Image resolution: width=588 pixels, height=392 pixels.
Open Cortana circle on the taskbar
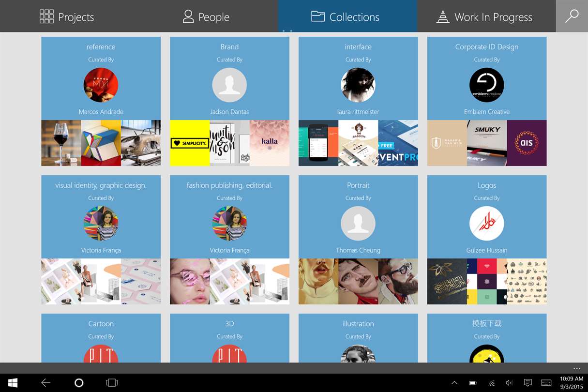[79, 383]
